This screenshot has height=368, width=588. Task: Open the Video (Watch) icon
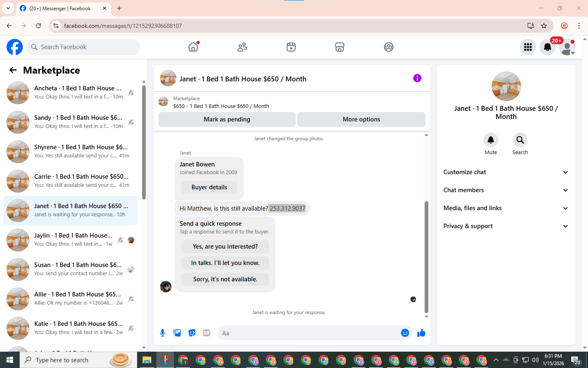tap(291, 47)
